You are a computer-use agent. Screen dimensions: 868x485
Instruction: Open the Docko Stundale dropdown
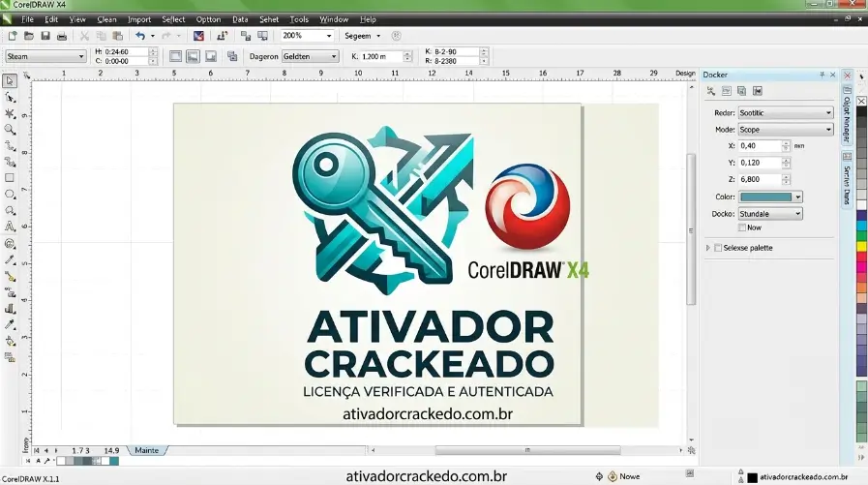coord(770,214)
